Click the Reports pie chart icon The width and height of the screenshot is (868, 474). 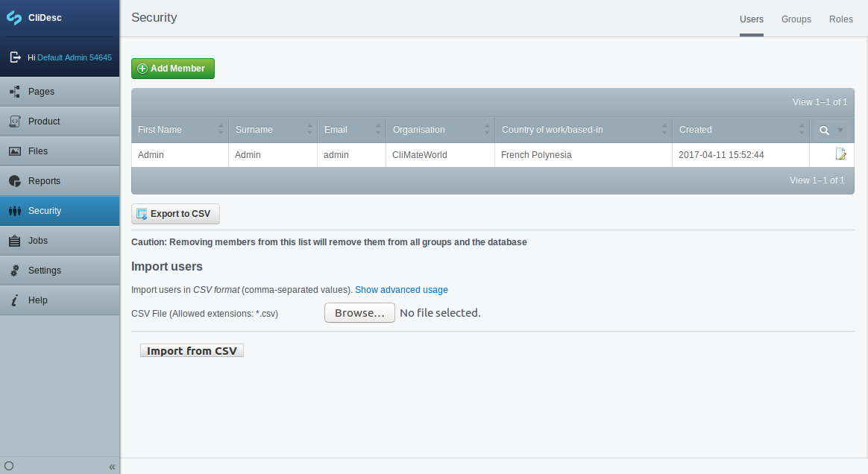(x=14, y=181)
